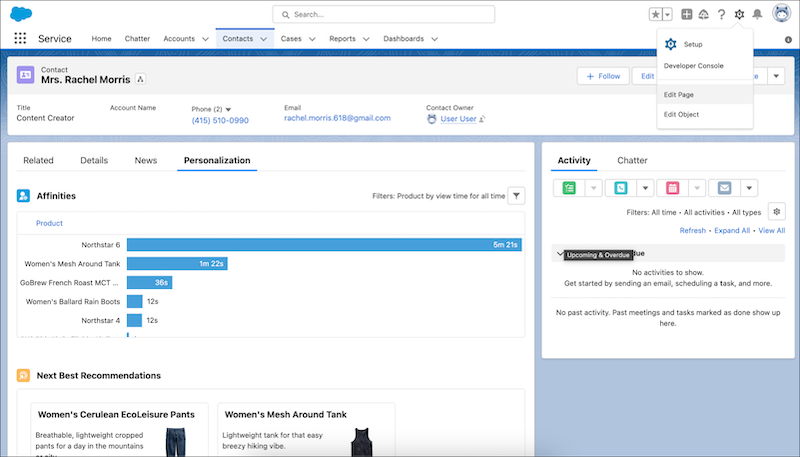Switch to the Related tab
Screen dimensions: 800x457
[x=38, y=160]
